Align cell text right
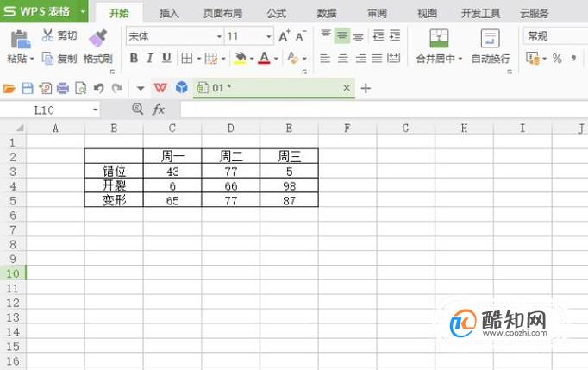The width and height of the screenshot is (588, 370). 360,58
